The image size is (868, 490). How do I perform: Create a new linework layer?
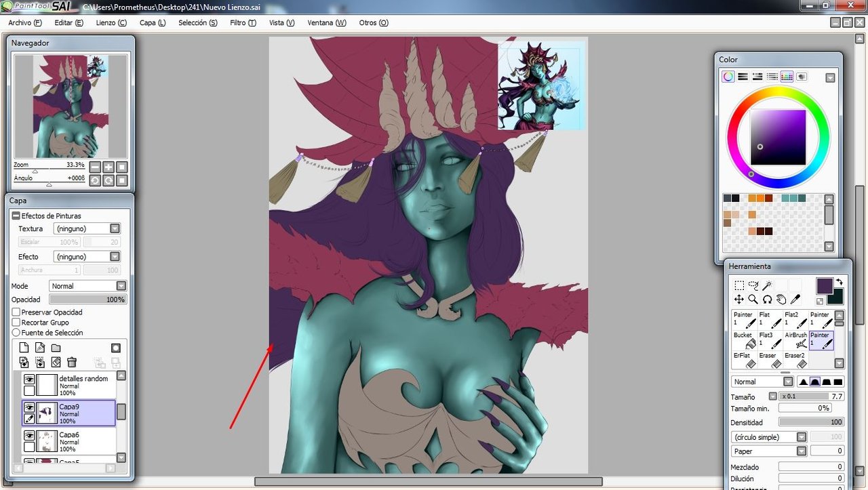[x=40, y=348]
